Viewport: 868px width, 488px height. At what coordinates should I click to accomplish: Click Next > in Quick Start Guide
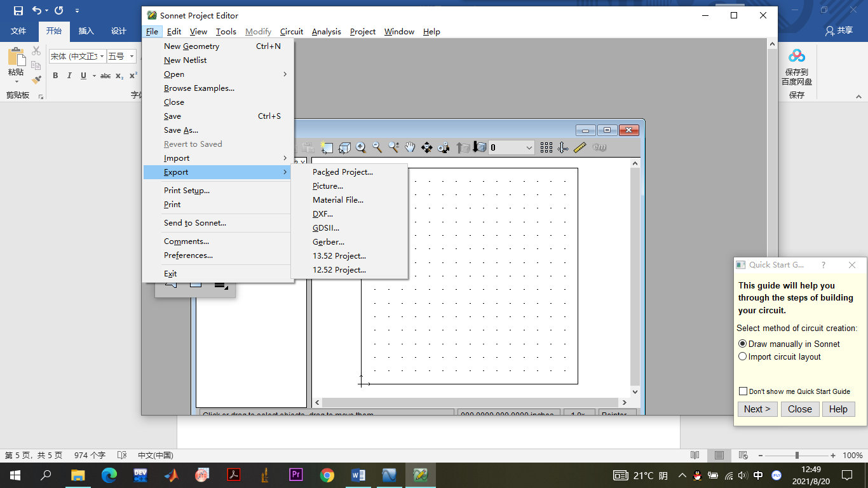tap(757, 409)
